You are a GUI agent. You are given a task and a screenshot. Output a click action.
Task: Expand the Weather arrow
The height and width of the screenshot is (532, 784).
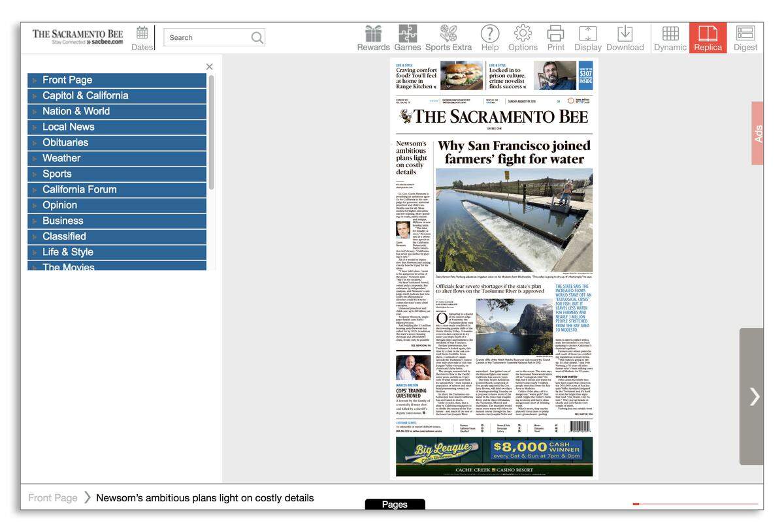coord(35,159)
